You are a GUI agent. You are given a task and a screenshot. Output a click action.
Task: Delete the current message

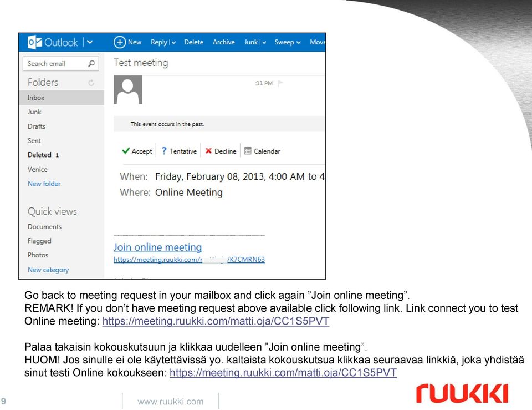tap(194, 42)
